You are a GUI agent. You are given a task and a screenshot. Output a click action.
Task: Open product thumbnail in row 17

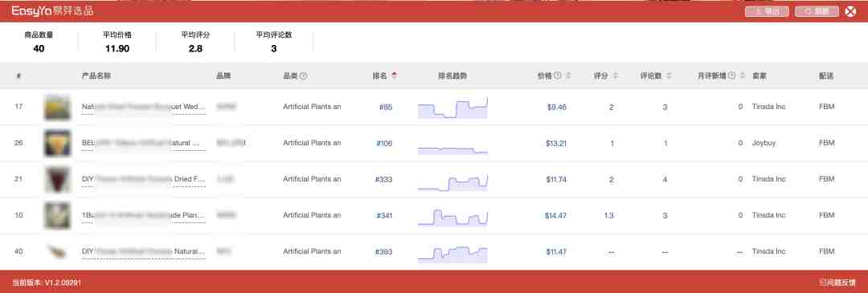coord(58,108)
